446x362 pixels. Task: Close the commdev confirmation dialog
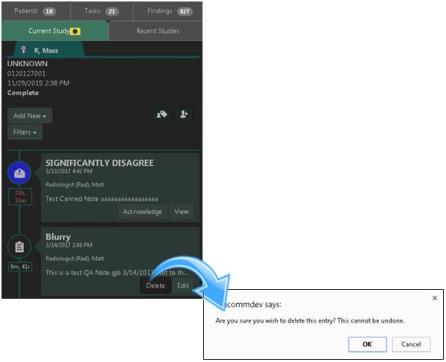434,298
